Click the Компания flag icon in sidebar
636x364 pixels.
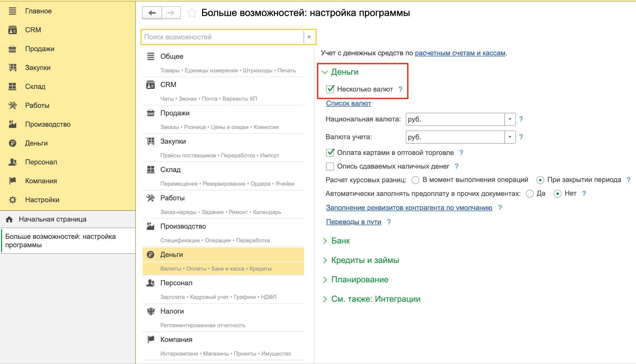(12, 181)
